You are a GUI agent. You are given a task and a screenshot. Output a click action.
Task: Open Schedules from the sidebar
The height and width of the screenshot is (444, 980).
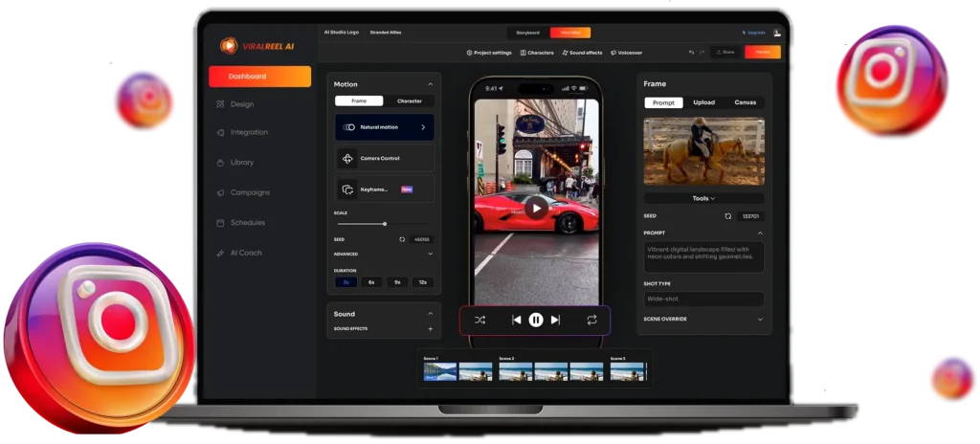click(248, 223)
